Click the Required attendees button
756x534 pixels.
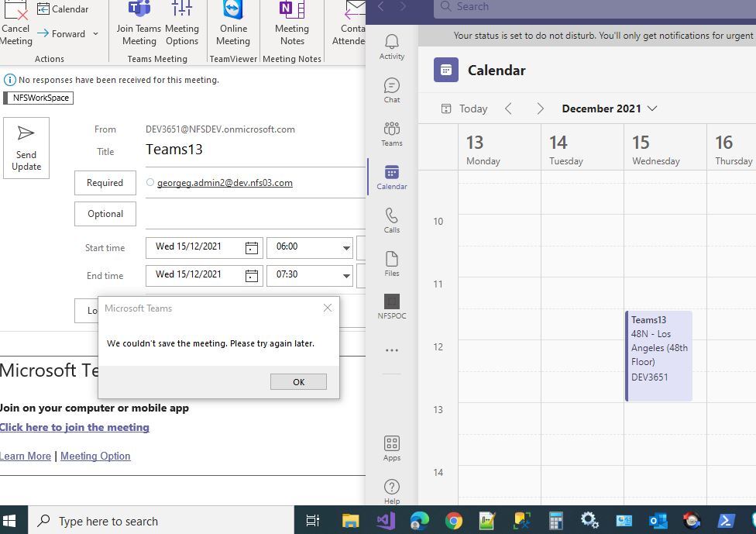(x=105, y=183)
